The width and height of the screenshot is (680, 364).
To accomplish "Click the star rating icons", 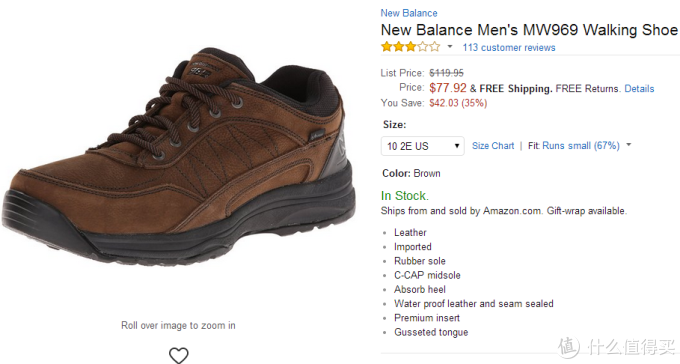I will coord(410,47).
